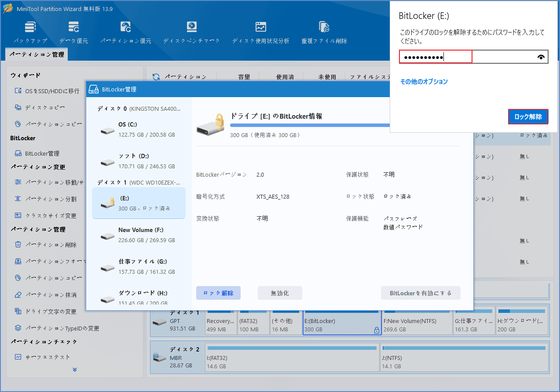The height and width of the screenshot is (392, 560).
Task: Select the OS (C:) drive in BitLocker list
Action: (139, 130)
